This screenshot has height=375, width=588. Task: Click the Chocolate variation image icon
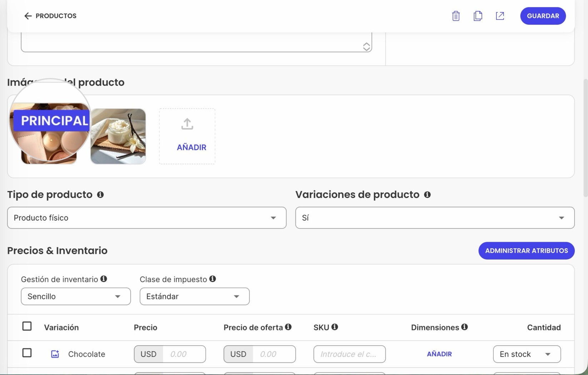click(x=55, y=354)
